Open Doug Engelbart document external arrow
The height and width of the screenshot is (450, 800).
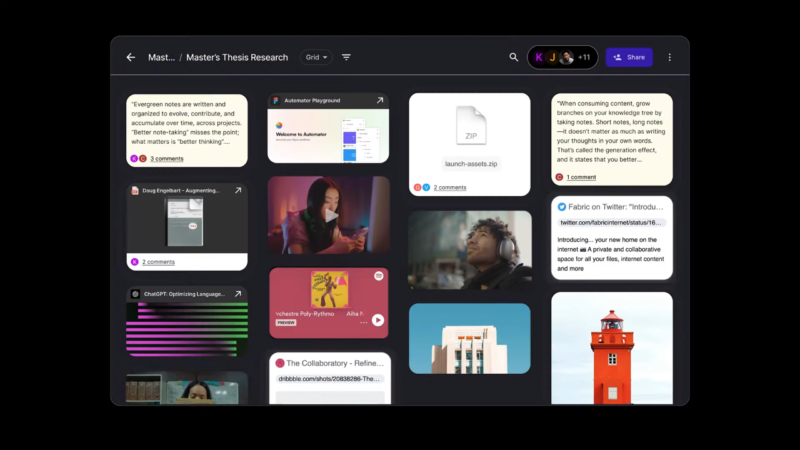[x=238, y=190]
